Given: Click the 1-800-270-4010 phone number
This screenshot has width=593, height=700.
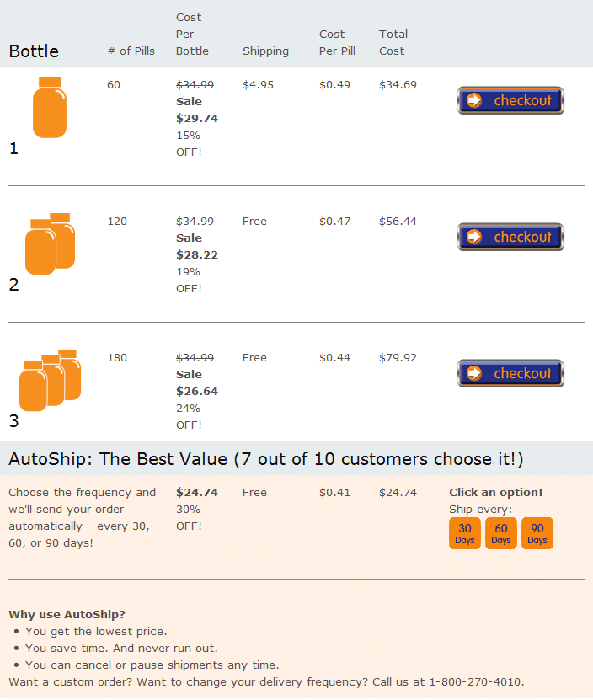Looking at the screenshot, I should [x=477, y=682].
